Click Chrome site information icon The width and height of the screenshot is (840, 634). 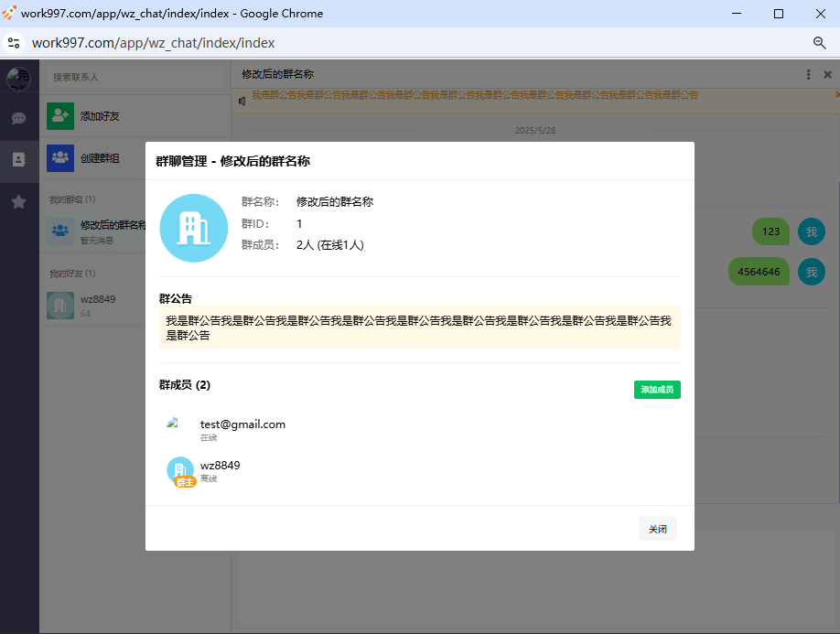[x=14, y=43]
